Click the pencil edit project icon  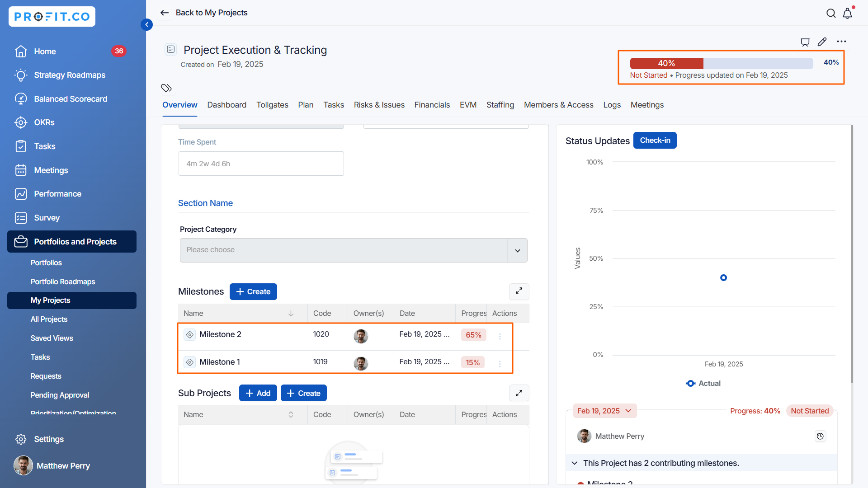822,42
